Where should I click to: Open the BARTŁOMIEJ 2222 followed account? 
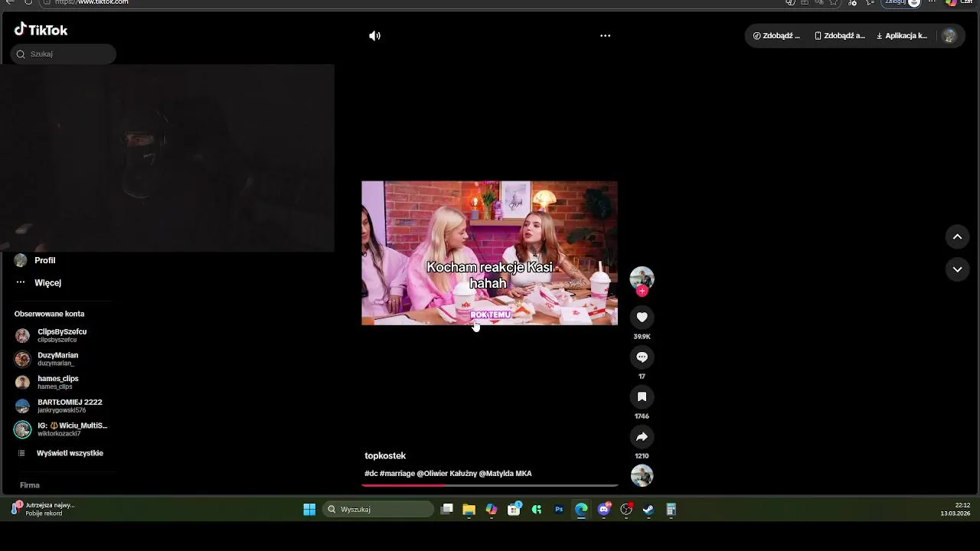tap(61, 406)
